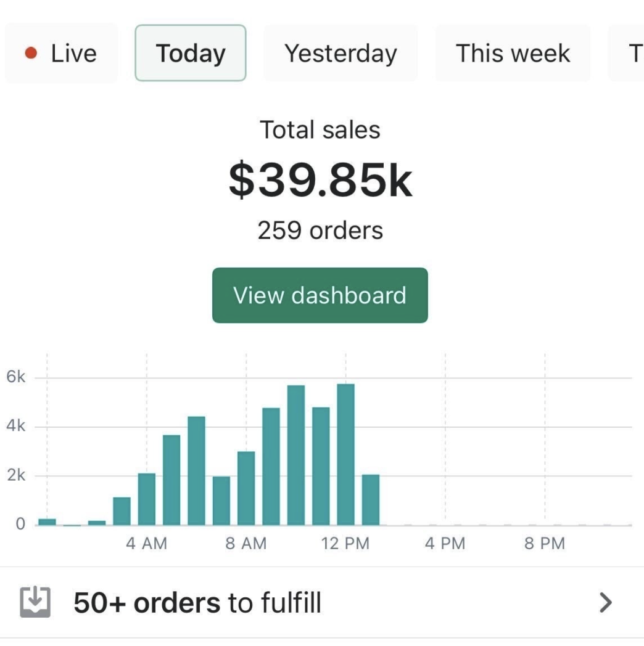Click the red Live indicator dot

[x=31, y=54]
